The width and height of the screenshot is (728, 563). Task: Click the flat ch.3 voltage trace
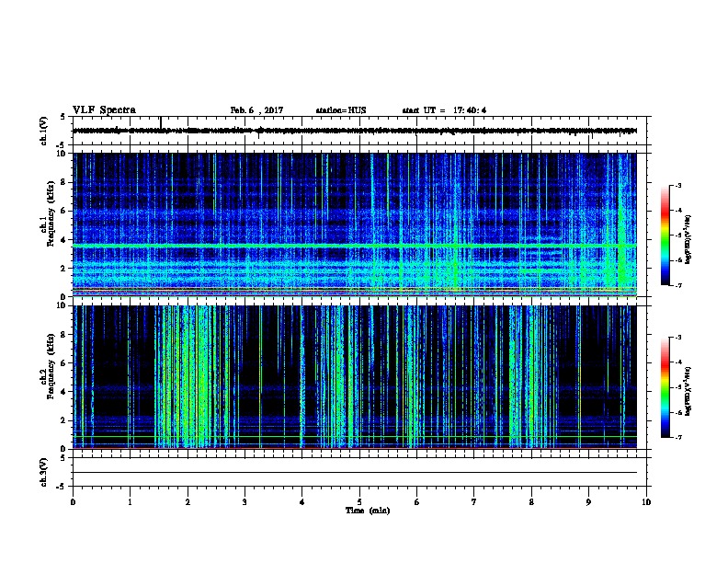pos(354,473)
